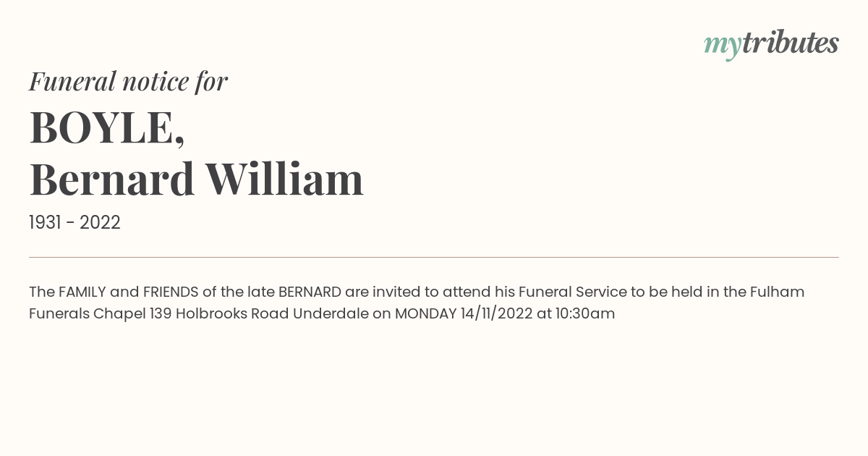Click the mytributes logo
This screenshot has width=868, height=456.
(771, 44)
